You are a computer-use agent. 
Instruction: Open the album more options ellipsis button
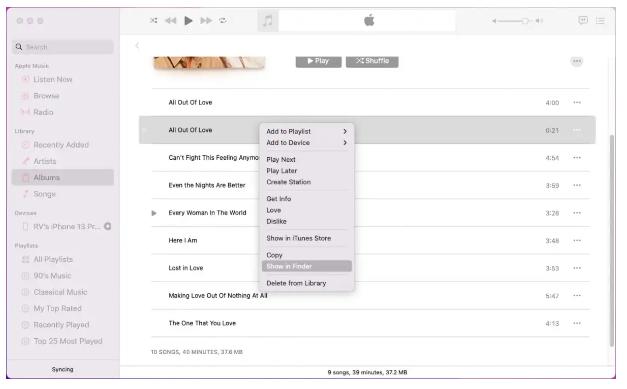(577, 61)
